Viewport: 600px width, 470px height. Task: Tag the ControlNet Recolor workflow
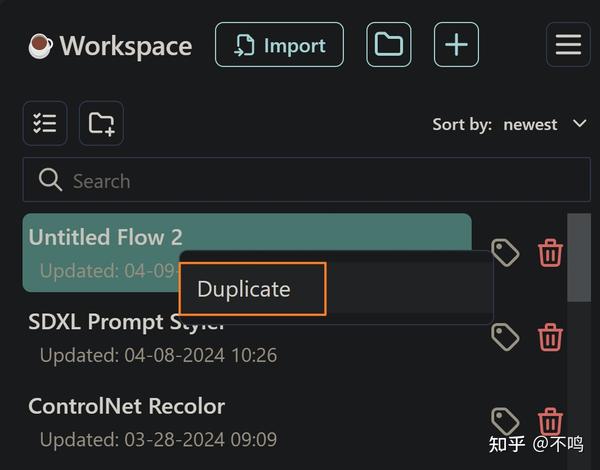click(x=506, y=421)
